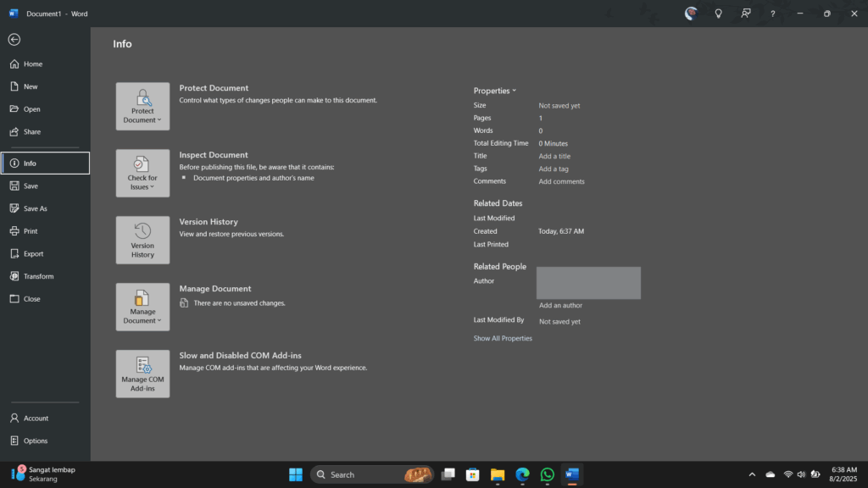
Task: Open the Check for Issues dropdown
Action: [142, 173]
